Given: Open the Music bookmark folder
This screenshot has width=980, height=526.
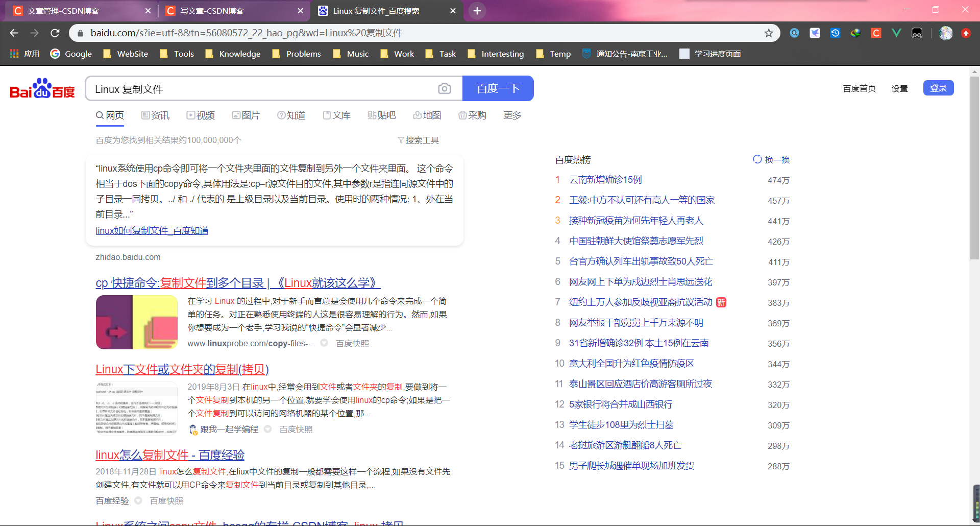Looking at the screenshot, I should (351, 54).
